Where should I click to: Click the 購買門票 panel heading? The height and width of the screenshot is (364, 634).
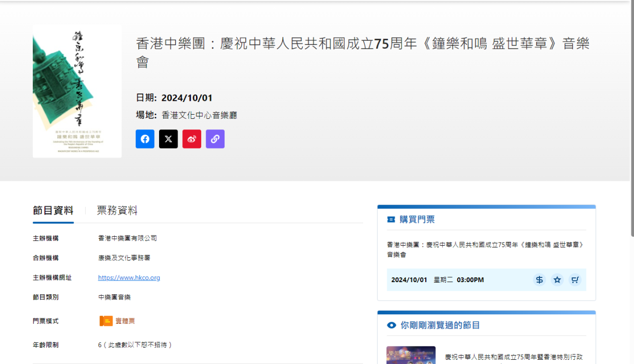coord(417,220)
